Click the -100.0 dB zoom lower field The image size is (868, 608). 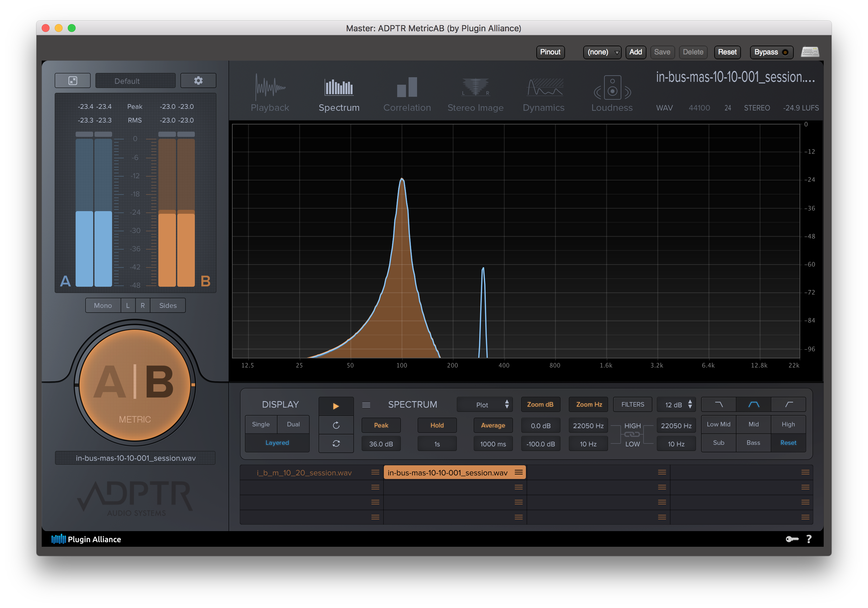[x=541, y=444]
